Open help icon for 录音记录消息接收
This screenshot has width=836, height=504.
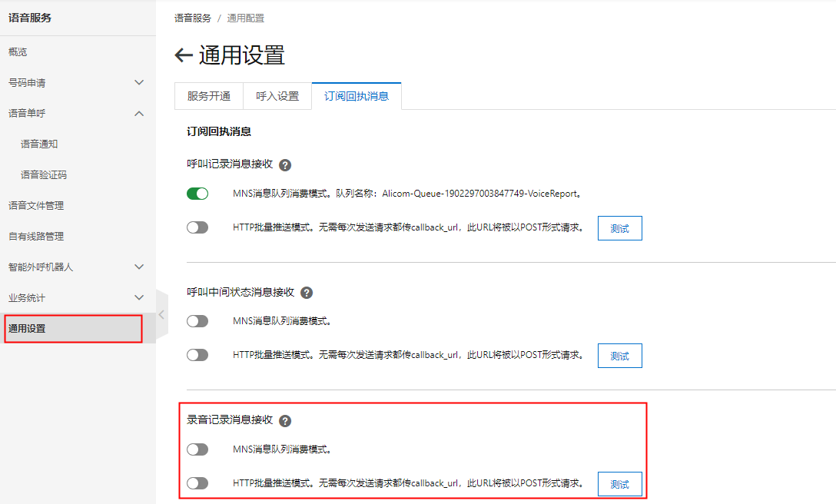coord(285,421)
